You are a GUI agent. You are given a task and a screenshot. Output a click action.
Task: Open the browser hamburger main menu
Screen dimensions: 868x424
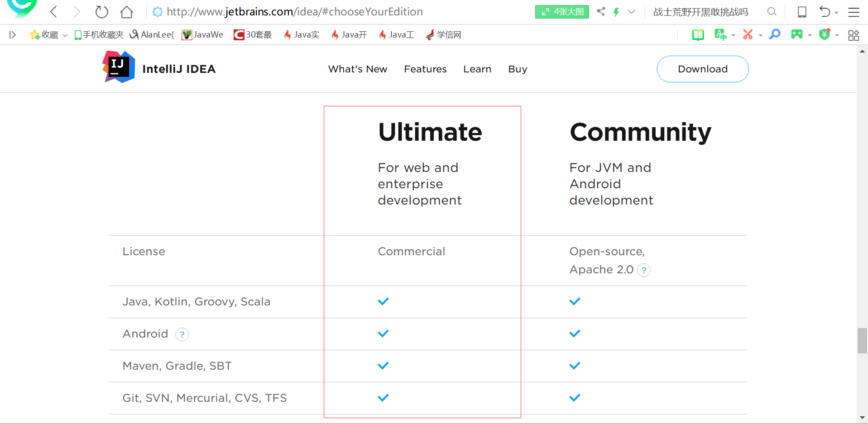point(854,12)
